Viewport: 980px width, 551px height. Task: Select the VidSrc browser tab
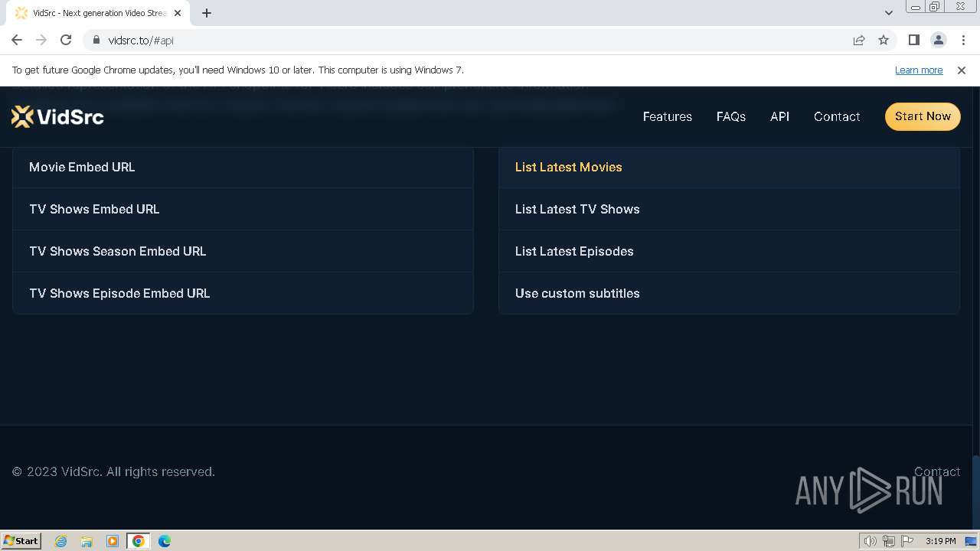point(98,13)
